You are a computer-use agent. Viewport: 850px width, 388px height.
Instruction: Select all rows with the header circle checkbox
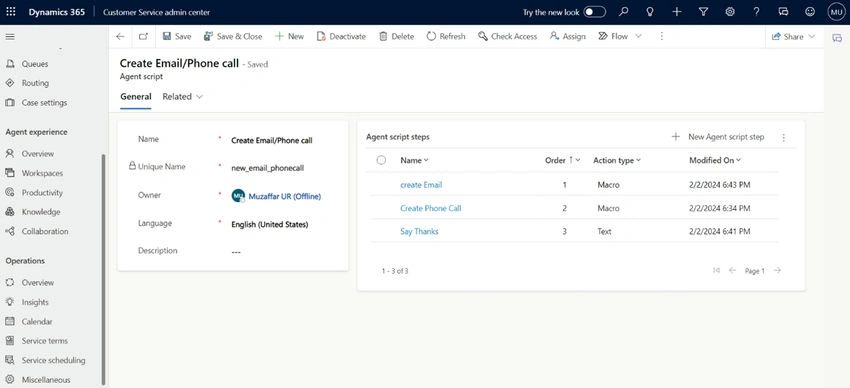pyautogui.click(x=381, y=160)
